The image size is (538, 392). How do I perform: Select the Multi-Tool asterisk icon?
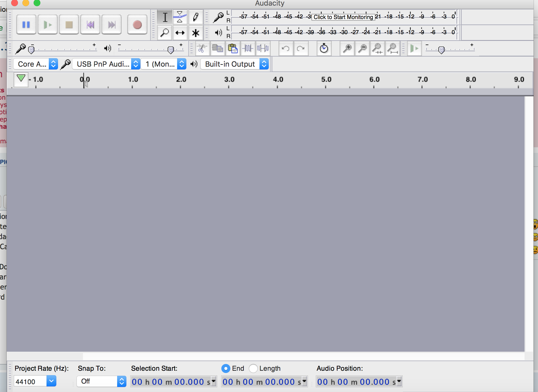click(196, 33)
